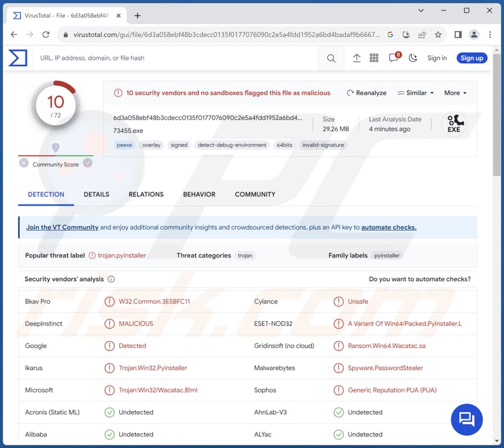Click the file hash 6d3a058ebf48b3cdecc... text
The width and height of the screenshot is (504, 448).
(207, 118)
